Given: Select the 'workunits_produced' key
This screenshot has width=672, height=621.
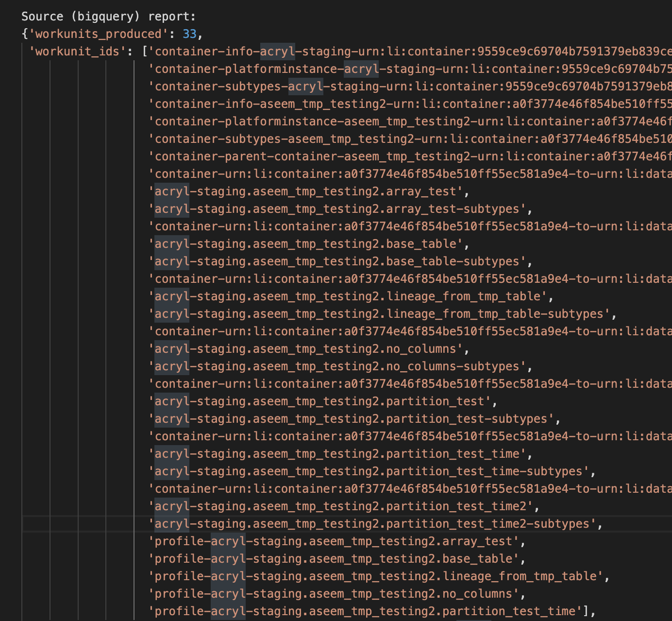Looking at the screenshot, I should click(99, 34).
